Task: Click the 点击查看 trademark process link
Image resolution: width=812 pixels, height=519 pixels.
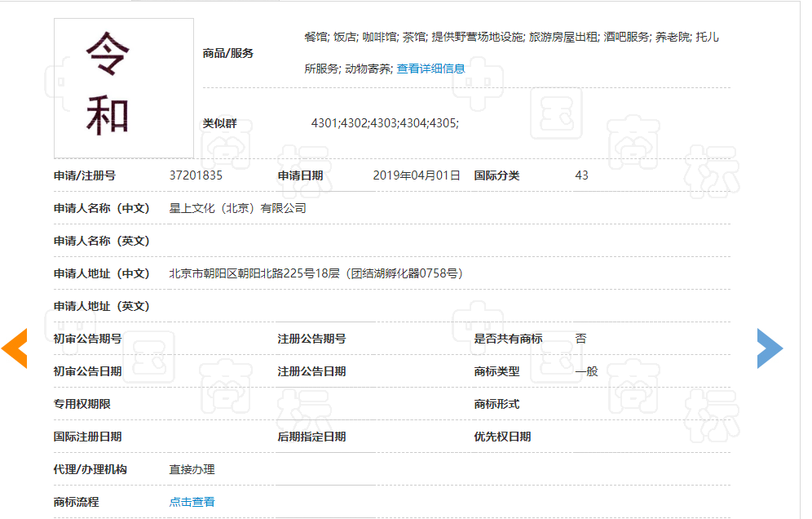Action: (x=192, y=502)
